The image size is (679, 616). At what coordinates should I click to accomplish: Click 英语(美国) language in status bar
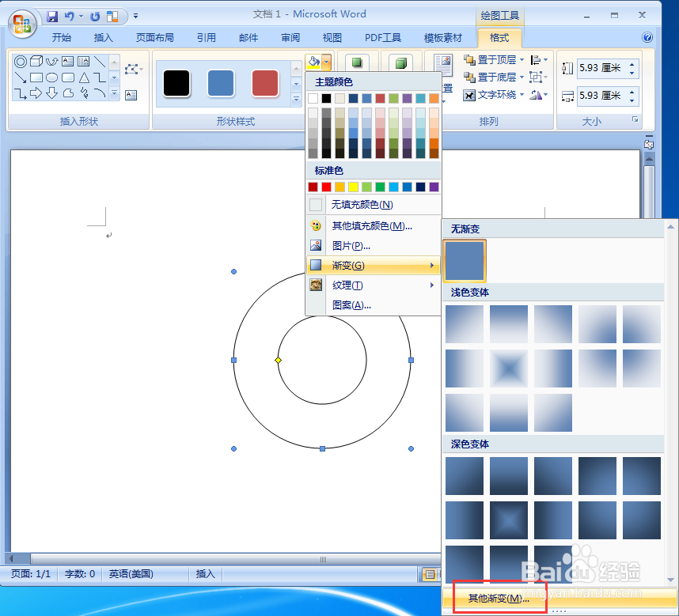click(x=131, y=574)
